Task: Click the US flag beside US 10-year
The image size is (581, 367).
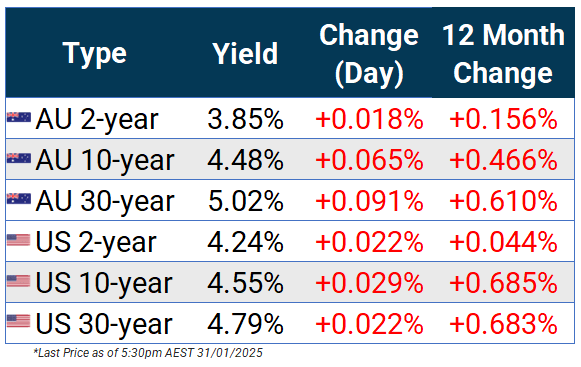Action: point(19,281)
